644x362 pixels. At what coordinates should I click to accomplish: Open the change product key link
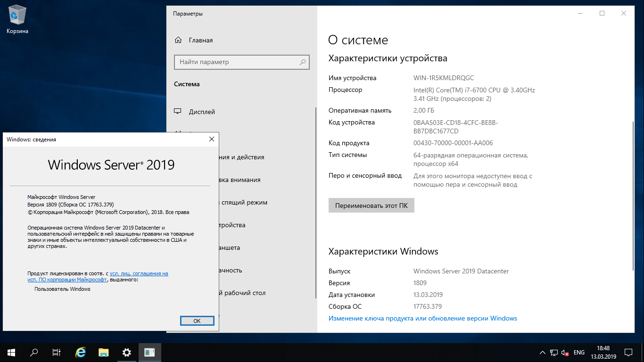pyautogui.click(x=423, y=318)
